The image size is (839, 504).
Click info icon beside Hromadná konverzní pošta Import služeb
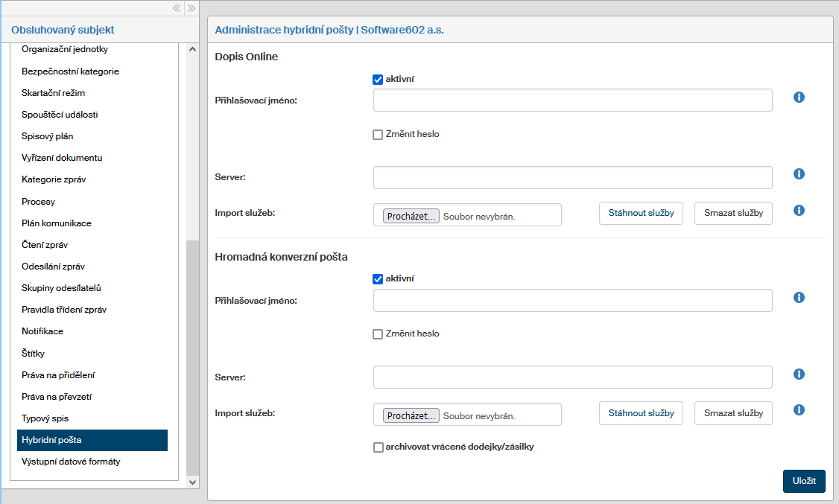coord(799,410)
